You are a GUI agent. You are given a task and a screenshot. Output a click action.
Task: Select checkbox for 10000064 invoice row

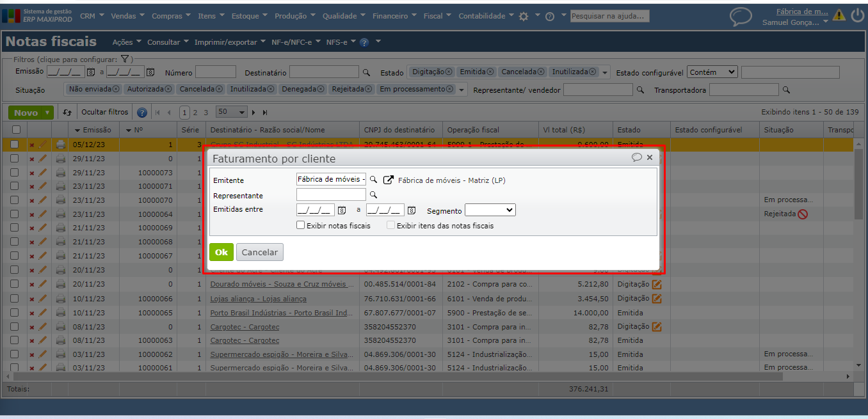[15, 214]
